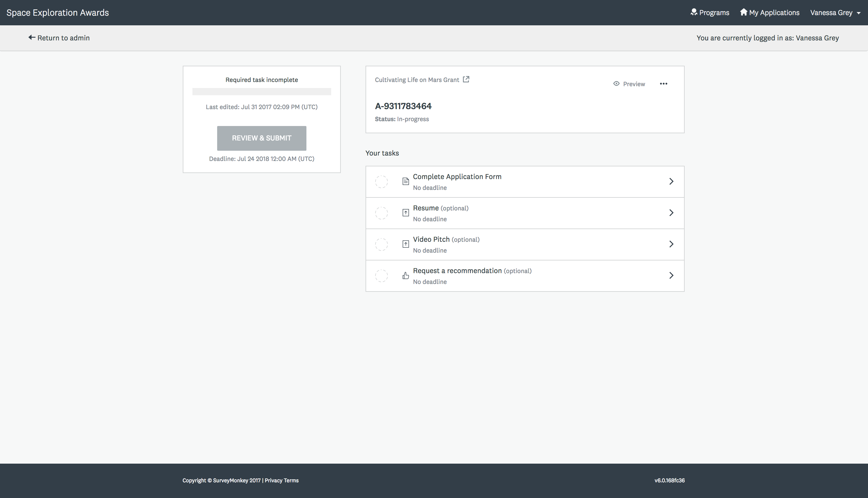Screen dimensions: 868x498
Task: Click the thumbs-up recommendation icon
Action: (x=405, y=276)
